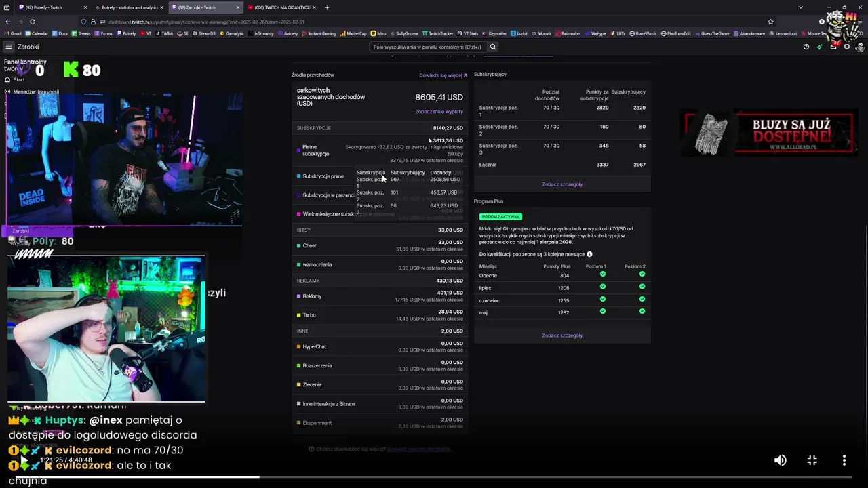Open GuessTheGame bookmark
This screenshot has width=868, height=488.
(712, 33)
